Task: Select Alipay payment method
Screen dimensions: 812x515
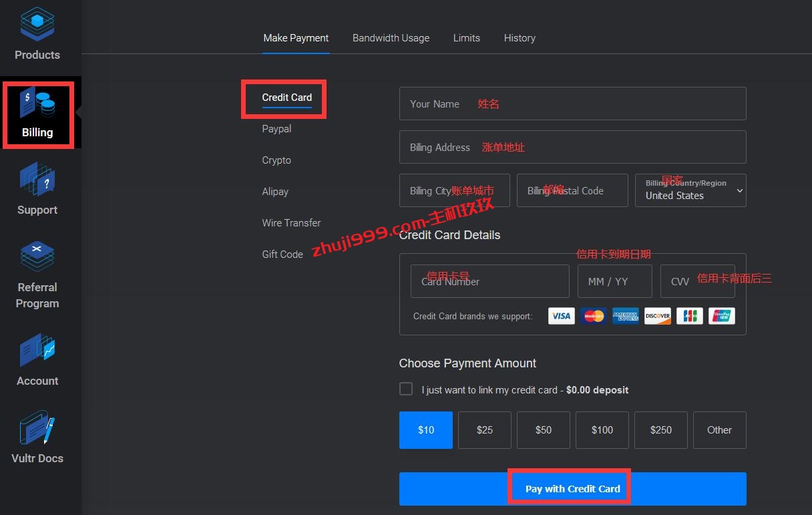Action: [x=275, y=192]
